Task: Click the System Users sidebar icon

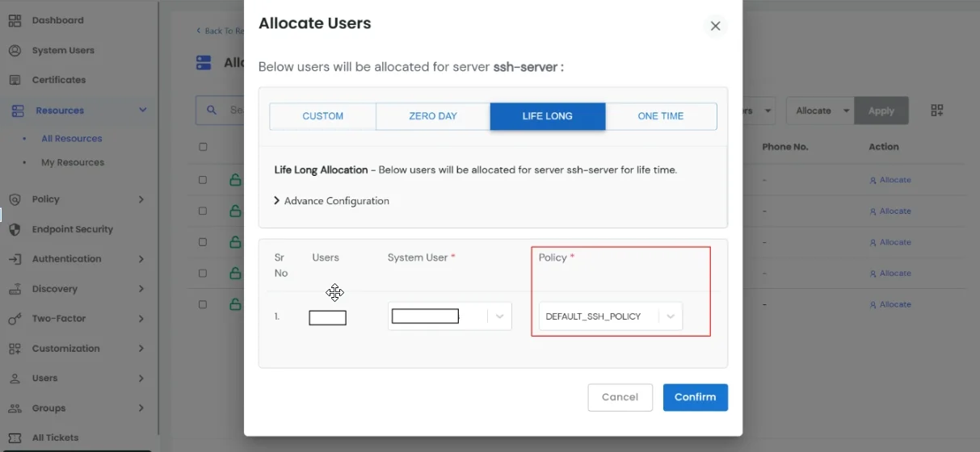Action: (15, 50)
